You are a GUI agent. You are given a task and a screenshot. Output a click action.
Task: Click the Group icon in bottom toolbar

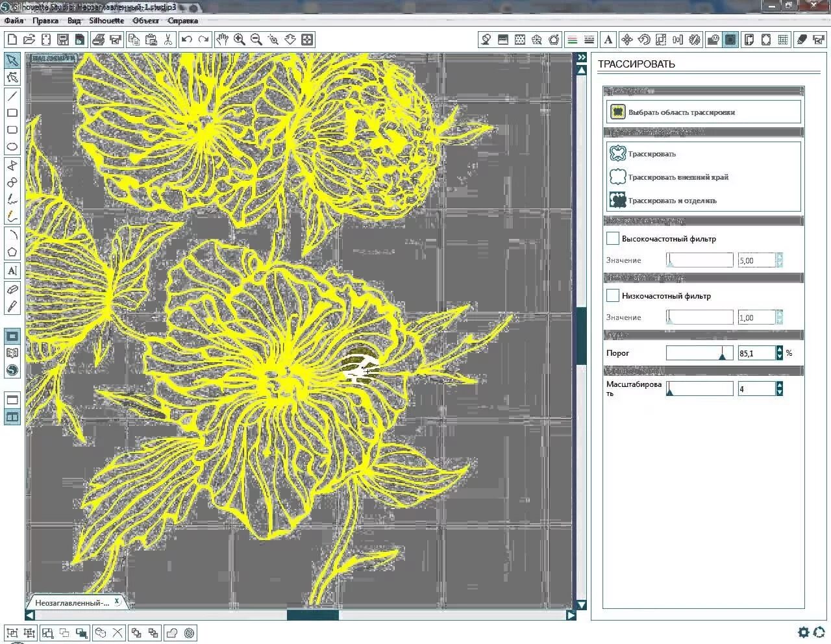pos(12,633)
